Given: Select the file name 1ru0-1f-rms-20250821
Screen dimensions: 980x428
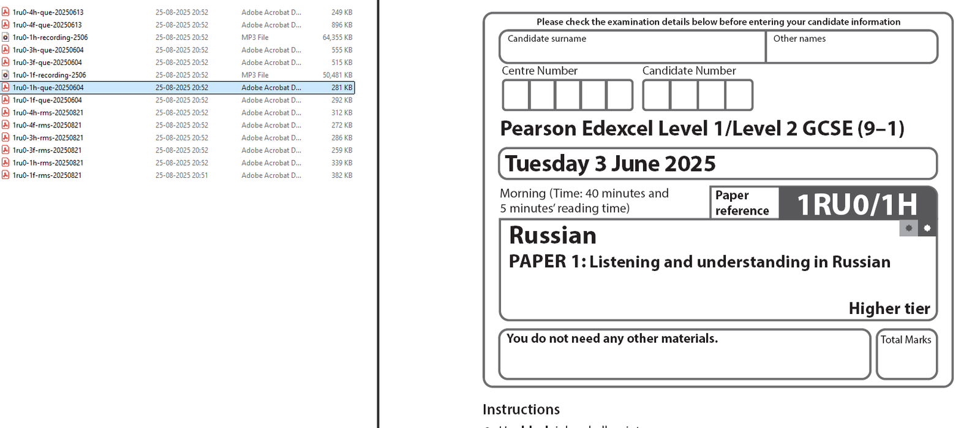Looking at the screenshot, I should [x=47, y=175].
